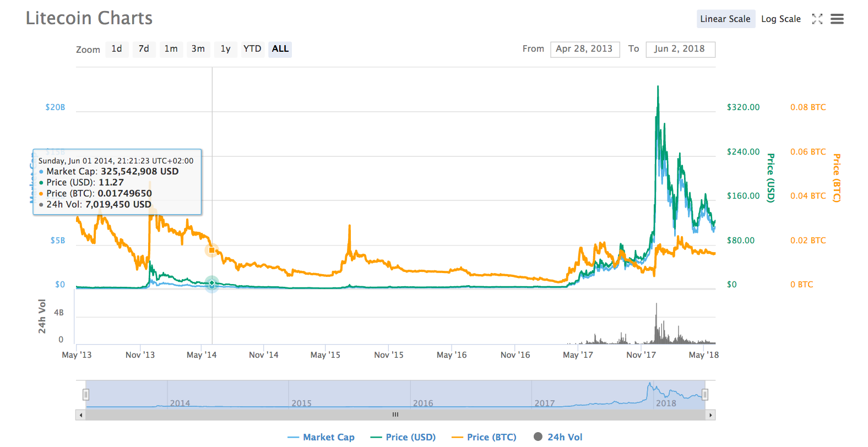The height and width of the screenshot is (447, 868).
Task: Set zoom range to 7d
Action: tap(144, 49)
